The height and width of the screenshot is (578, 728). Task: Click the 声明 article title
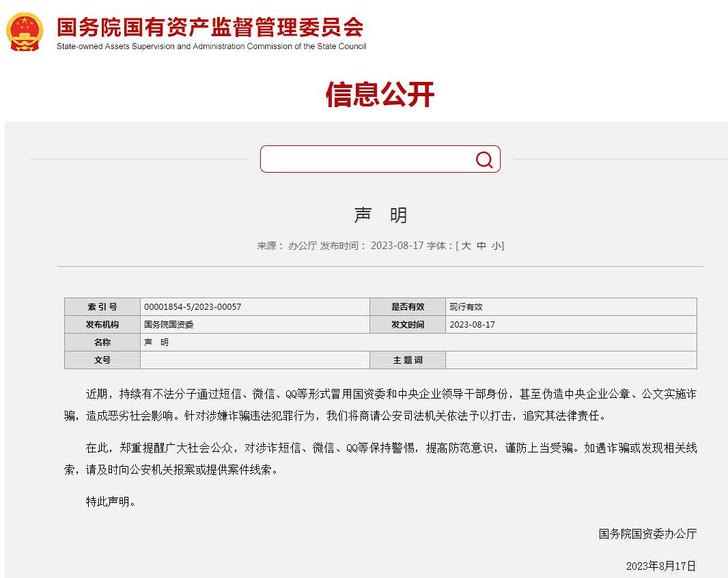[x=380, y=215]
